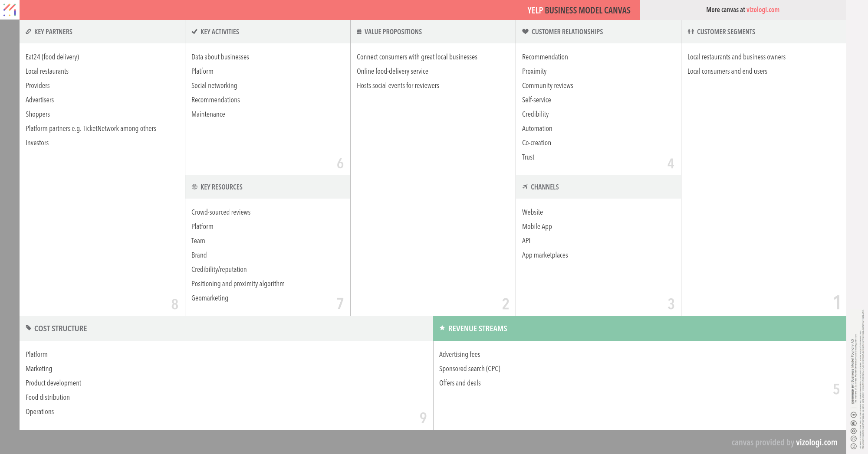Viewport: 868px width, 454px height.
Task: Open vizologi.com link in bottom footer
Action: coord(816,442)
